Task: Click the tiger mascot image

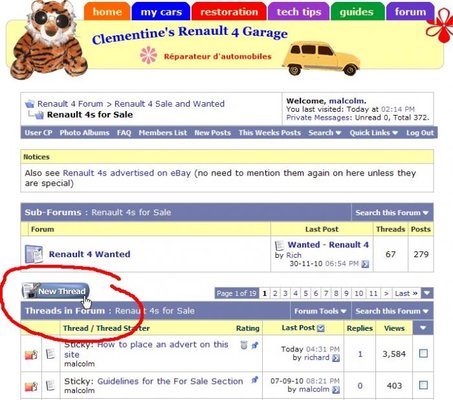Action: (x=48, y=39)
